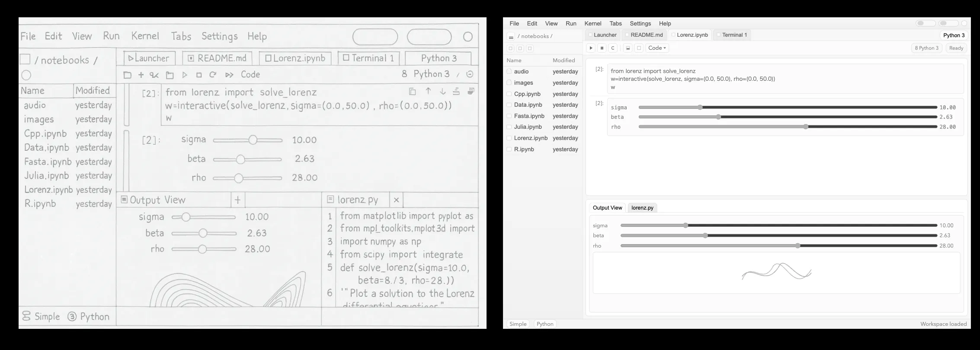980x350 pixels.
Task: Click plus add-cell icon in sketch notebook toolbar
Action: pyautogui.click(x=141, y=75)
